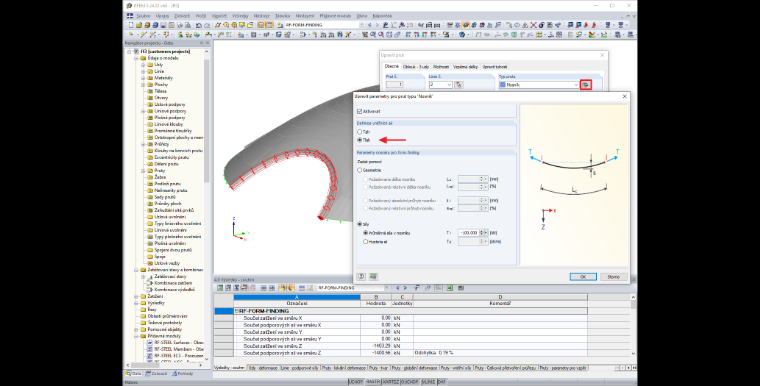Switch navigator to Pohledy tab
Image resolution: width=760 pixels, height=386 pixels.
coord(182,373)
